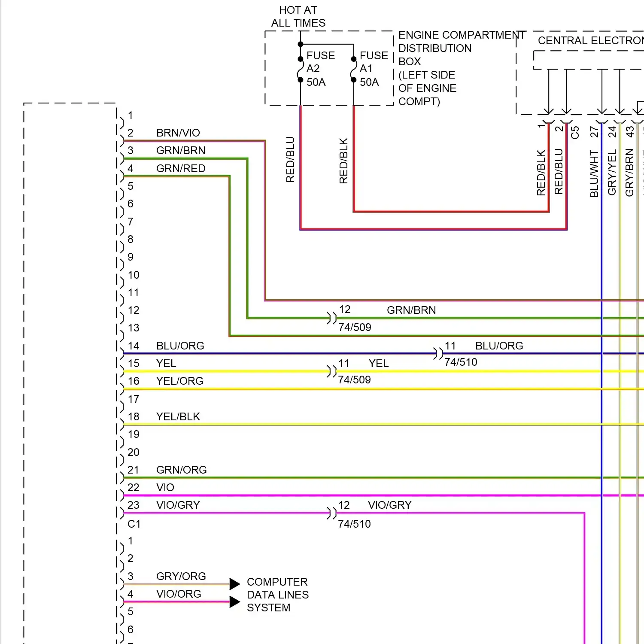Viewport: 644px width, 644px height.
Task: Click splice connector symbol on GRN/BRN wire
Action: pyautogui.click(x=331, y=318)
